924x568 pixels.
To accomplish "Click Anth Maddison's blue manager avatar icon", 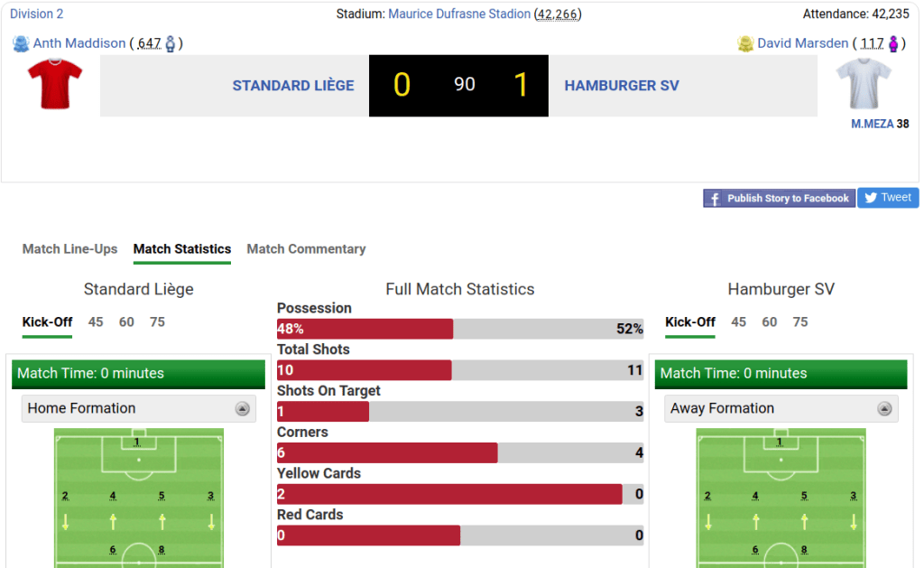I will (21, 43).
